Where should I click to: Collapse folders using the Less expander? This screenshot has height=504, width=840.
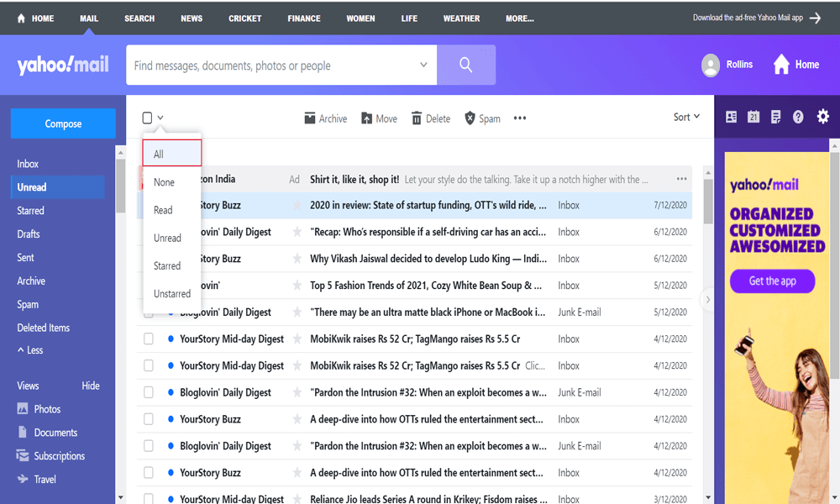(30, 350)
